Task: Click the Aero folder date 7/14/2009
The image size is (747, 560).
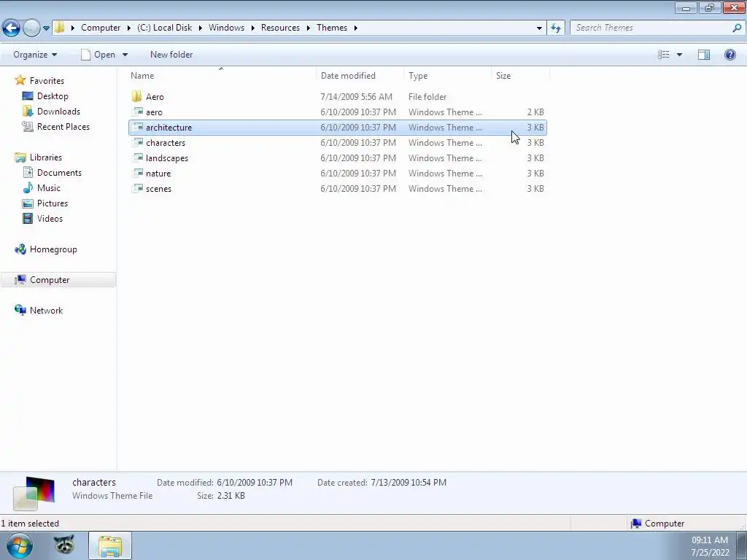Action: click(356, 97)
